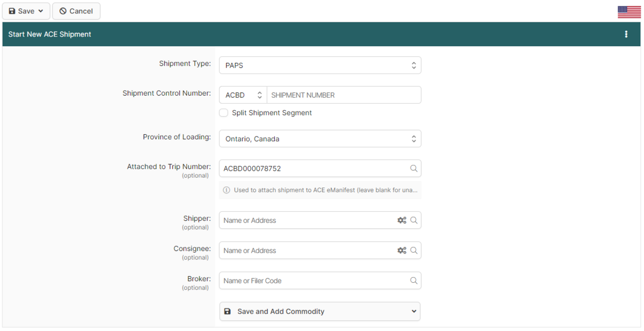Click the gears icon in Shipper field

(x=401, y=220)
